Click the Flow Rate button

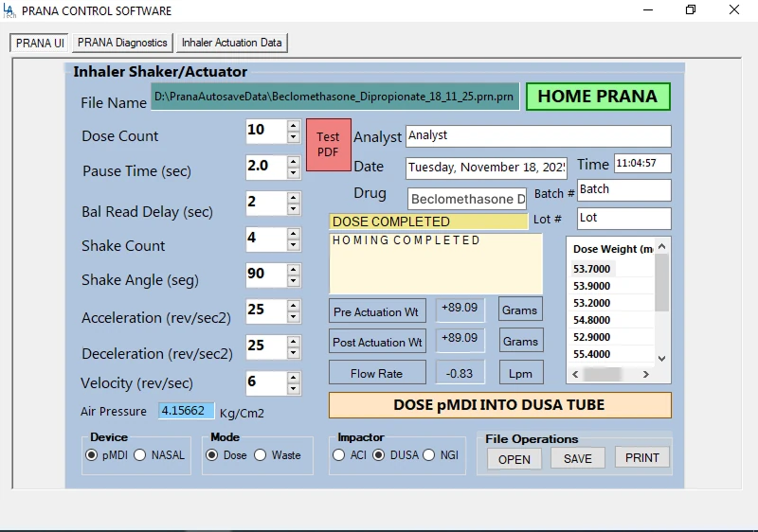(377, 373)
